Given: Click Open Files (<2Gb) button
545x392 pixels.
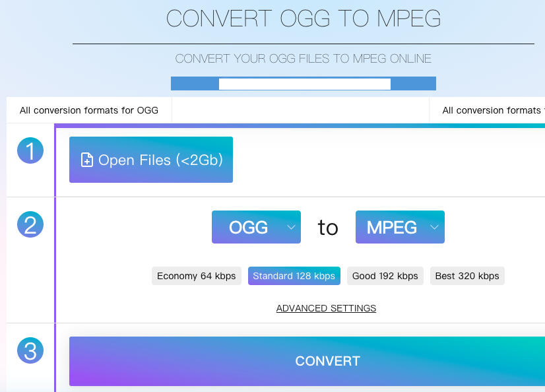Looking at the screenshot, I should click(151, 160).
